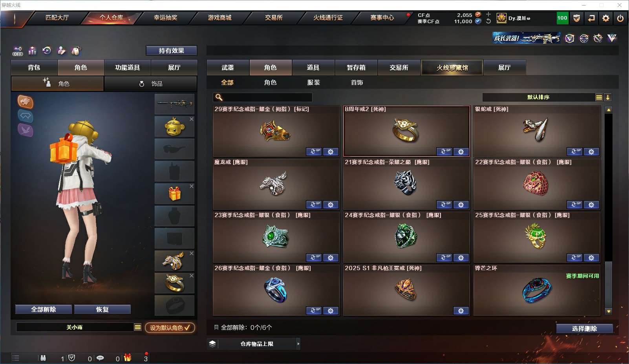Click the power exit icon
The image size is (629, 364).
pos(620,18)
